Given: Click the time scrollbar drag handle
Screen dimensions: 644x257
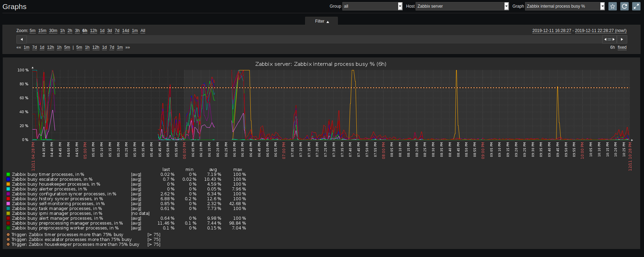Looking at the screenshot, I should click(609, 39).
